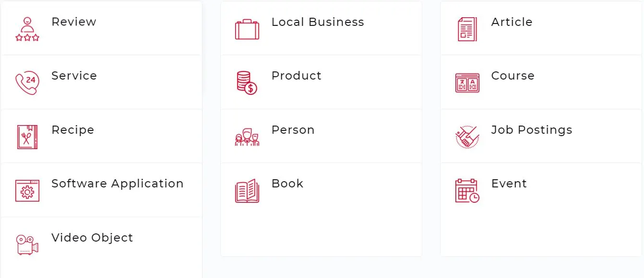
Task: Click the Video Object camera icon
Action: coord(27,243)
